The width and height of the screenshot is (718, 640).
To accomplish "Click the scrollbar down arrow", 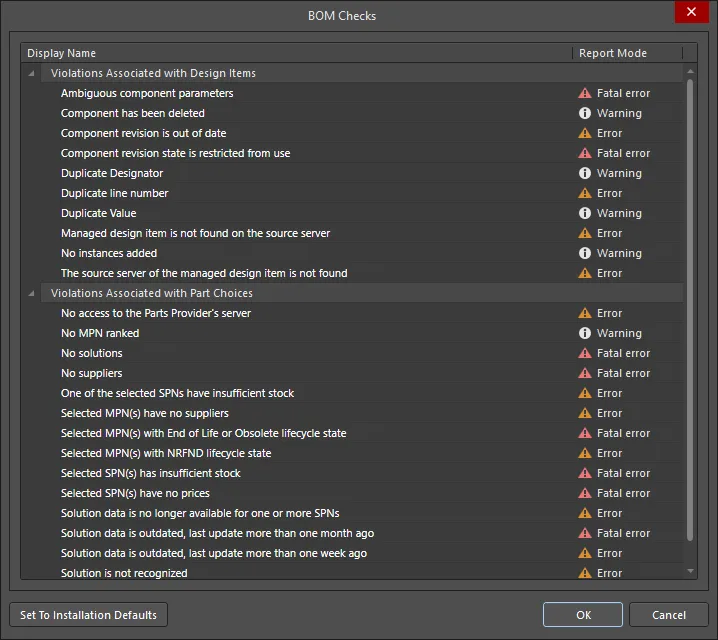I will 691,571.
